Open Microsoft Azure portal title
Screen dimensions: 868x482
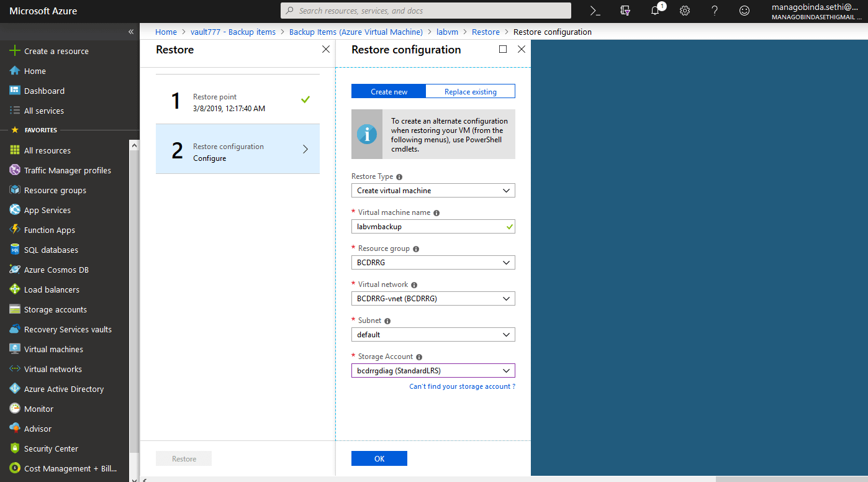(43, 11)
